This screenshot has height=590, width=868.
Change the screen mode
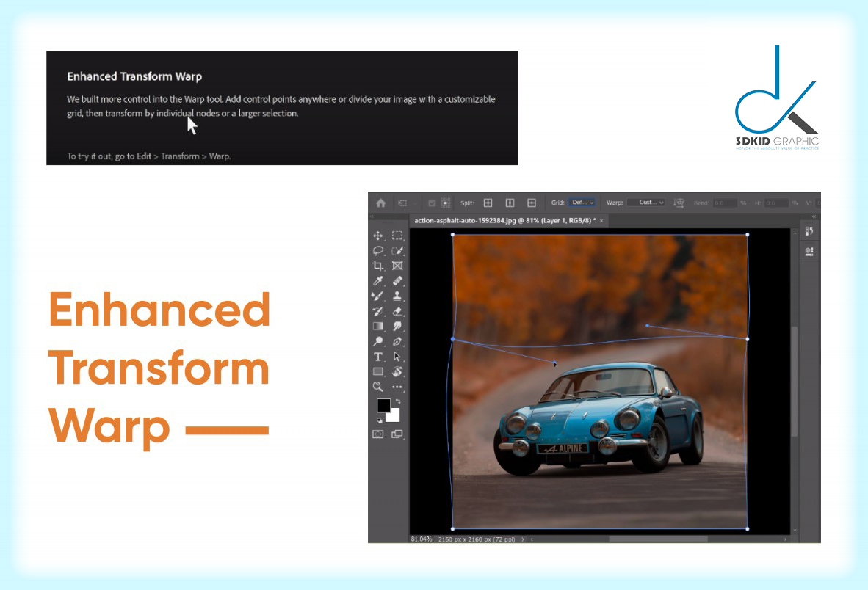pyautogui.click(x=397, y=434)
